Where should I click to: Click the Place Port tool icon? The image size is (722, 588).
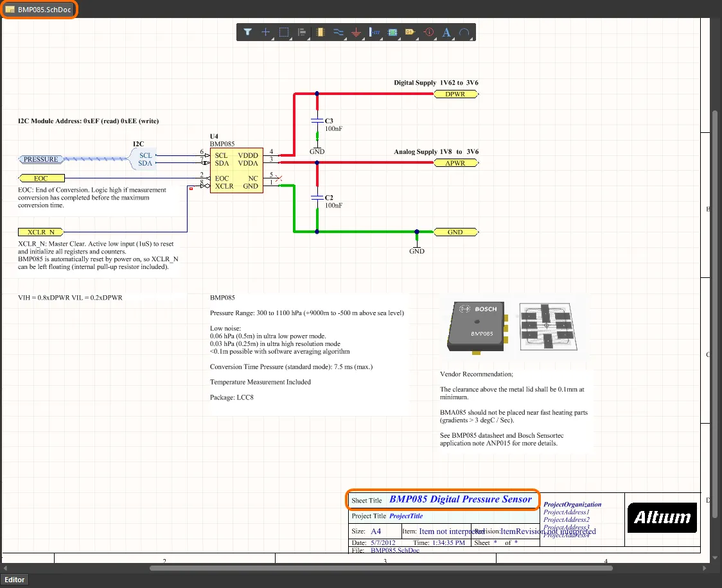[x=411, y=31]
